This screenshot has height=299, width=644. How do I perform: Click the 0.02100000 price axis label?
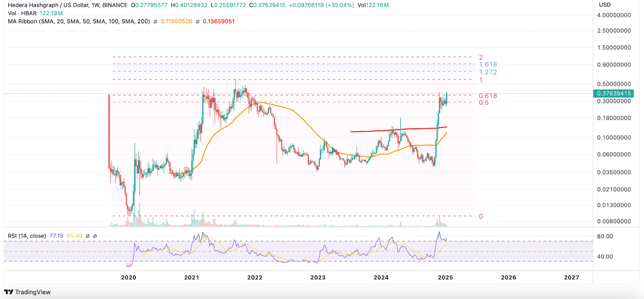pos(614,190)
